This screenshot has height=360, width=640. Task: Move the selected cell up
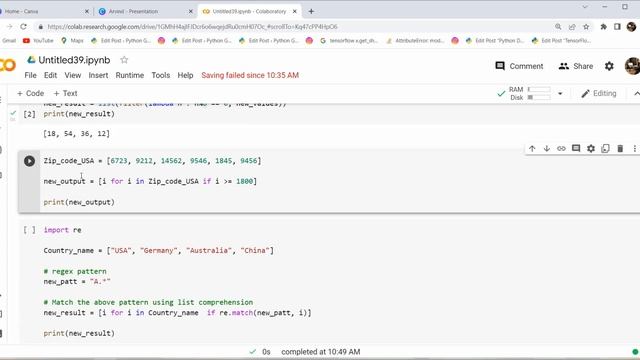tap(532, 149)
